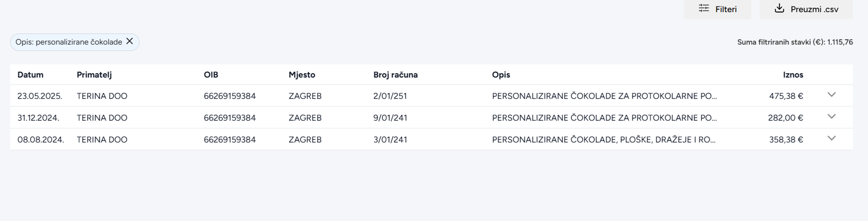Click the Opis filter chip label
868x221 pixels.
pyautogui.click(x=69, y=42)
